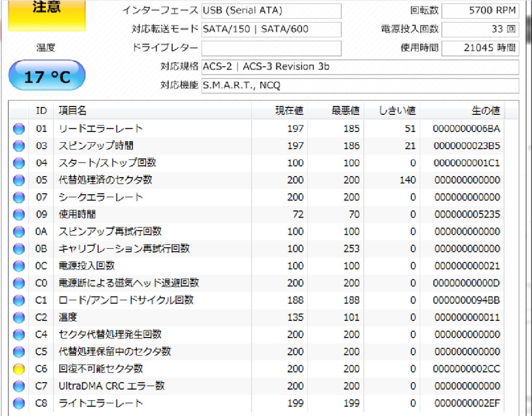The width and height of the screenshot is (532, 416).
Task: Click the 電源投入回数 field showing 33 回
Action: click(480, 30)
